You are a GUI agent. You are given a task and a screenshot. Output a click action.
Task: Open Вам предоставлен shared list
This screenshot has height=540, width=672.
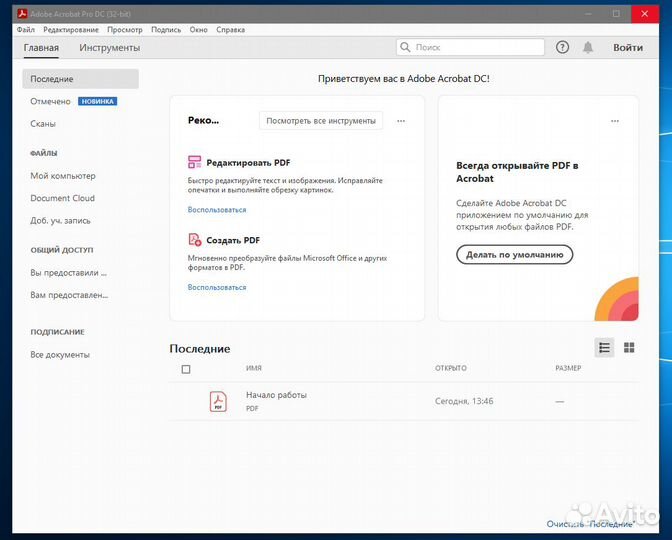click(x=69, y=295)
